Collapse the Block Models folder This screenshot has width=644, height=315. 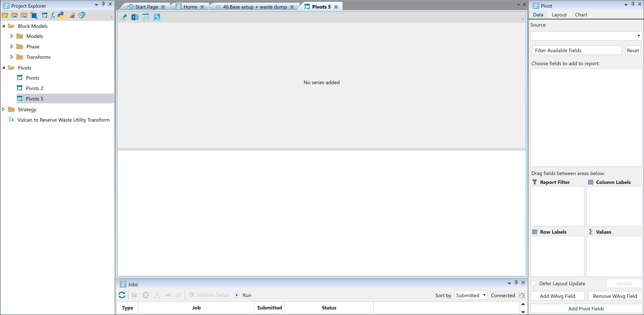click(4, 26)
